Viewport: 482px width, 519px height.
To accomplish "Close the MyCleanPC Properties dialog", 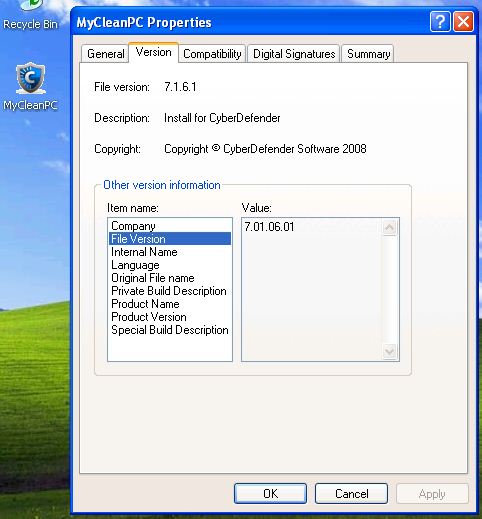I will 463,22.
